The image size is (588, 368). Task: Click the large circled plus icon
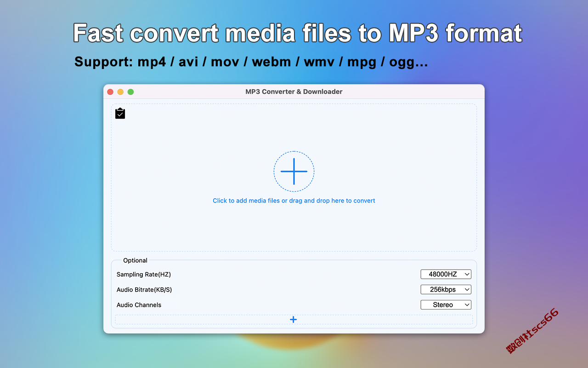[x=294, y=171]
